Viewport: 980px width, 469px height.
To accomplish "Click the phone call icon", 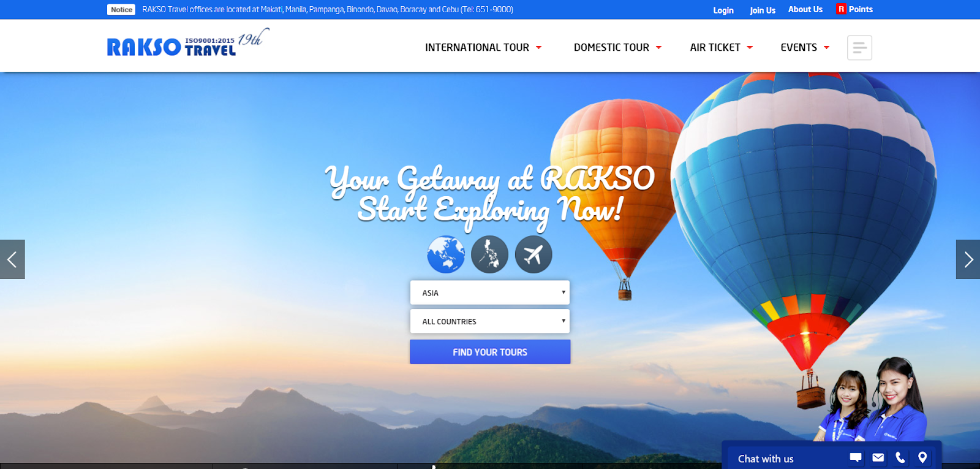I will (900, 457).
